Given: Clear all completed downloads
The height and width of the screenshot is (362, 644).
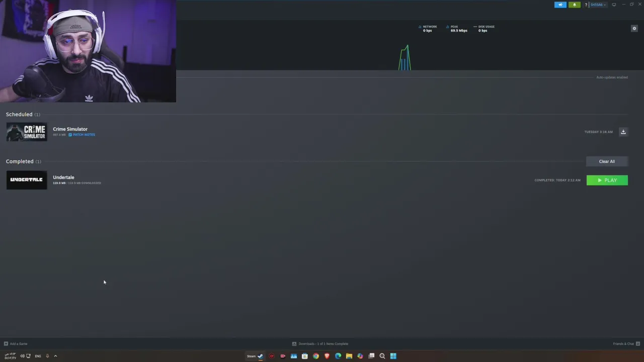Looking at the screenshot, I should tap(607, 161).
